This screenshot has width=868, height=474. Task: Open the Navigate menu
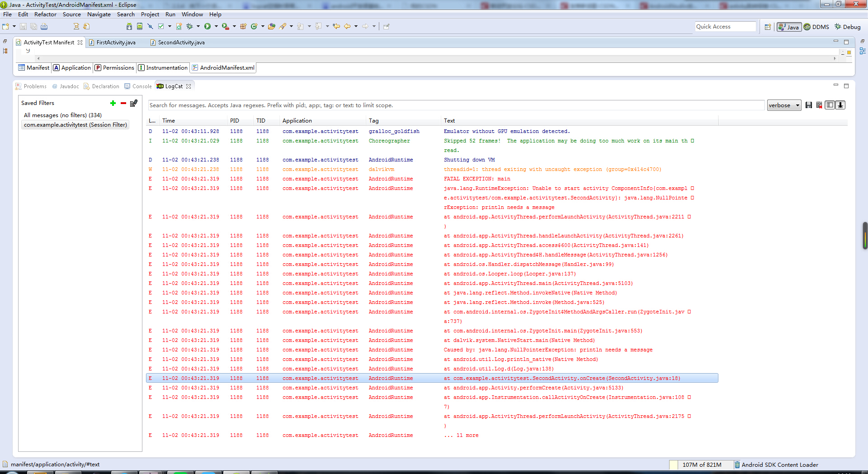click(99, 14)
